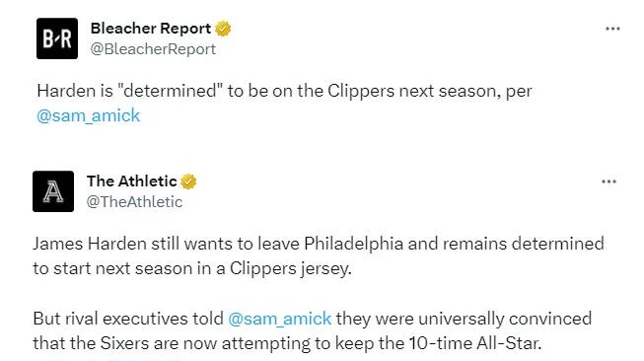The image size is (644, 361).
Task: Click Bleacher Report's gold verified badge
Action: pyautogui.click(x=223, y=29)
